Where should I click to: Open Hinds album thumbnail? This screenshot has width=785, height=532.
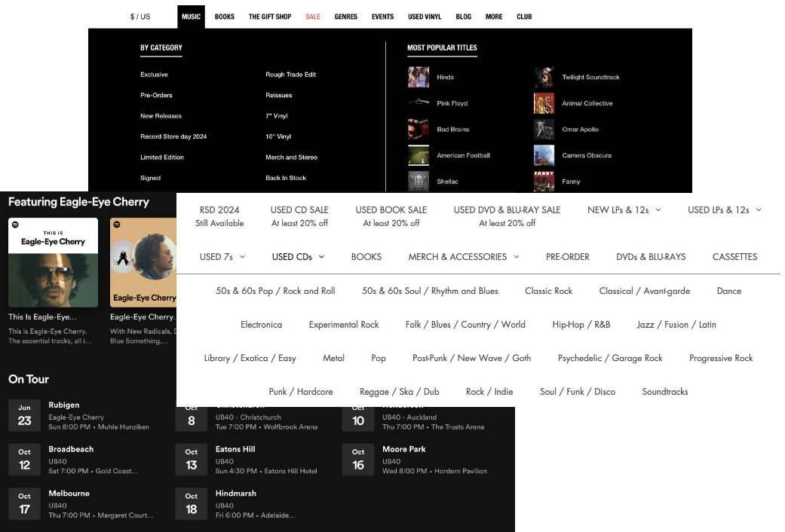point(418,77)
